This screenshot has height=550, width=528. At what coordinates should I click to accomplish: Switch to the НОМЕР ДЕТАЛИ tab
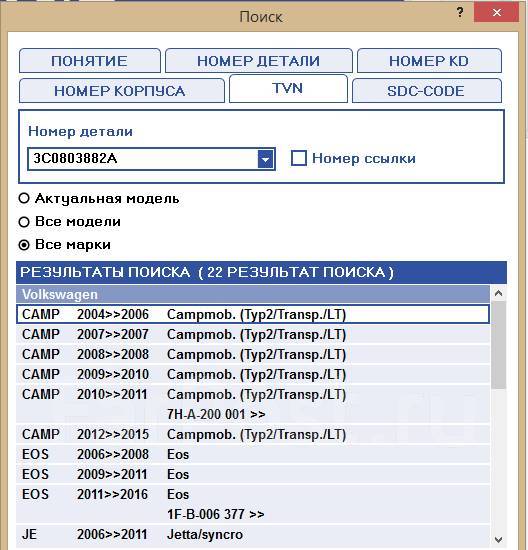tap(259, 61)
